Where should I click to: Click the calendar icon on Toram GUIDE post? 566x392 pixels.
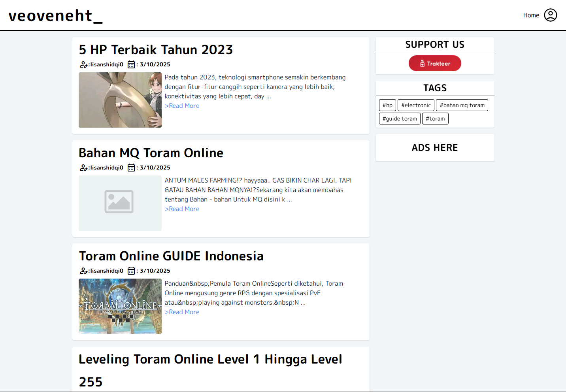131,271
